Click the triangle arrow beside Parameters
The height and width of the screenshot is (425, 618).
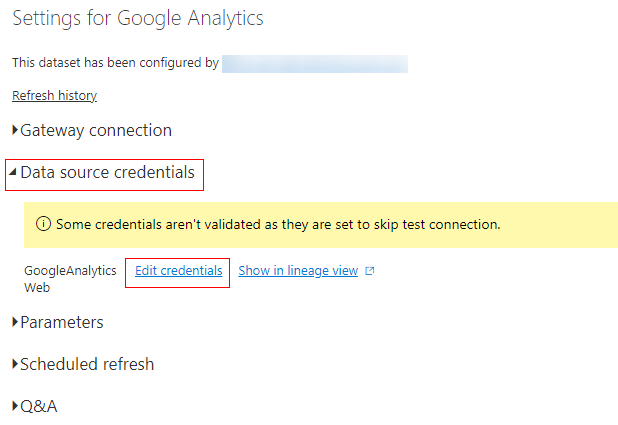[15, 322]
